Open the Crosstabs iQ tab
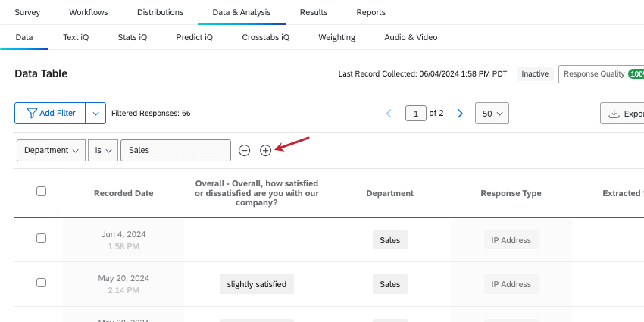This screenshot has width=644, height=322. (265, 37)
